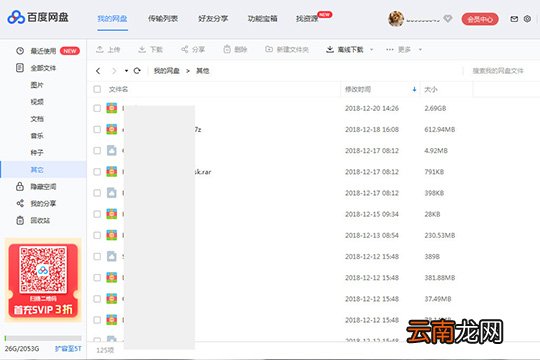The width and height of the screenshot is (540, 360).
Task: Click archive icon of the 2.69GB file
Action: pos(112,108)
